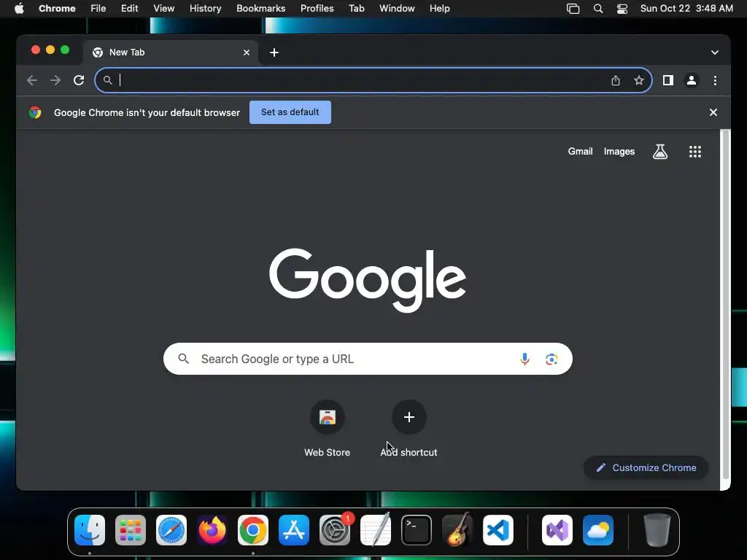
Task: Open Terminal from the Dock
Action: coord(417,530)
